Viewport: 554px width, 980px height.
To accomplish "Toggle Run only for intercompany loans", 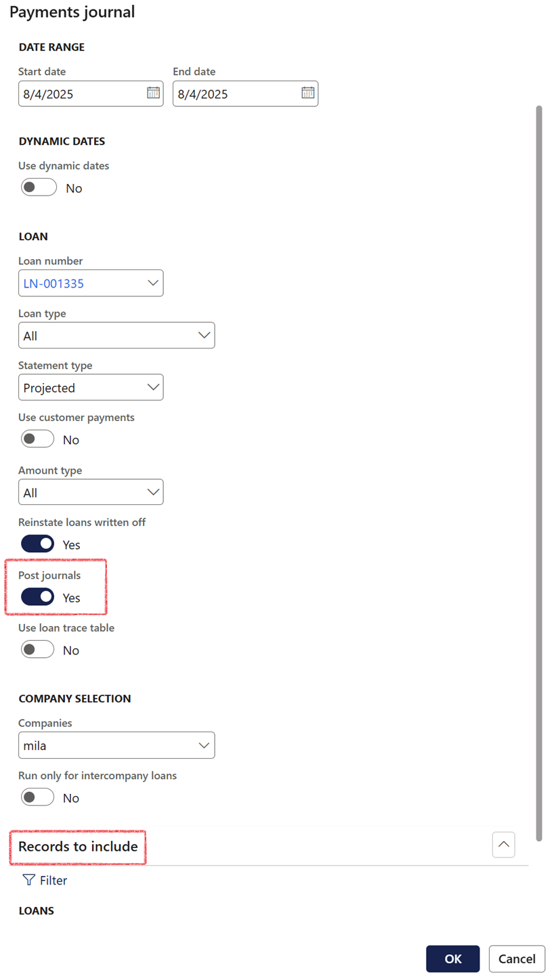I will pyautogui.click(x=38, y=797).
